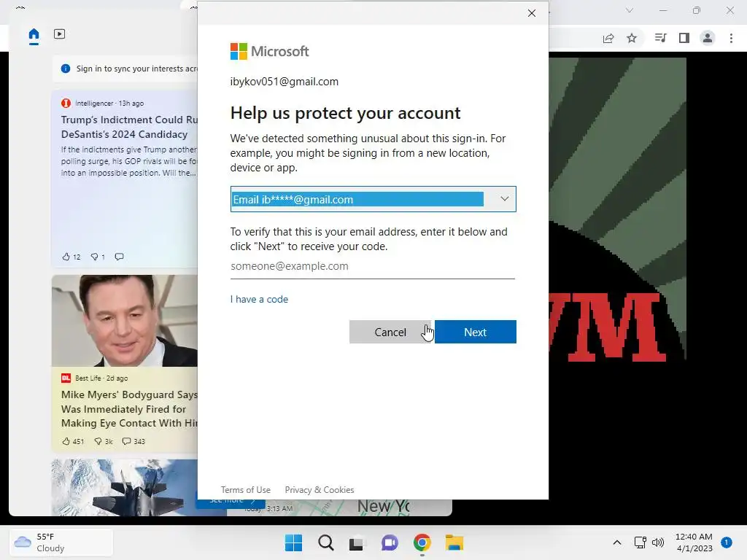Screen dimensions: 747x560
Task: Open the network status tray icon
Action: (640, 542)
